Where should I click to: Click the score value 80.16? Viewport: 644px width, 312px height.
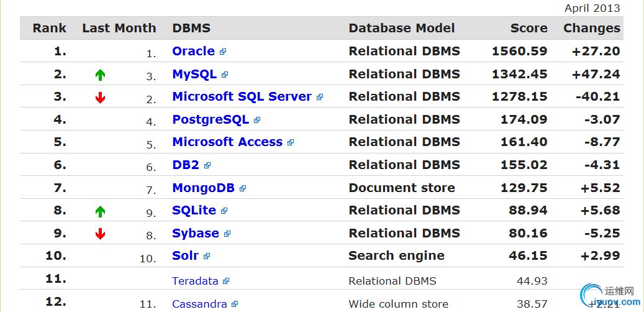click(528, 233)
